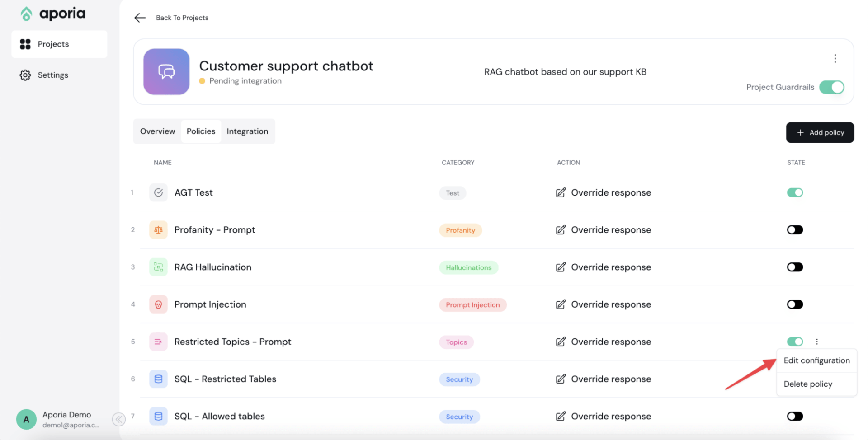Enable the Profanity - Prompt policy
868x440 pixels.
(795, 229)
